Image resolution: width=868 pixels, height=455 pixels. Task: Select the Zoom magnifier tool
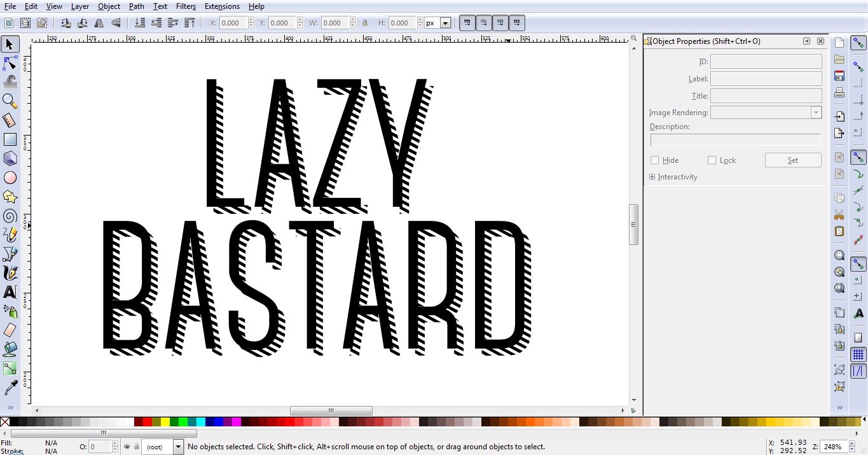[x=10, y=101]
